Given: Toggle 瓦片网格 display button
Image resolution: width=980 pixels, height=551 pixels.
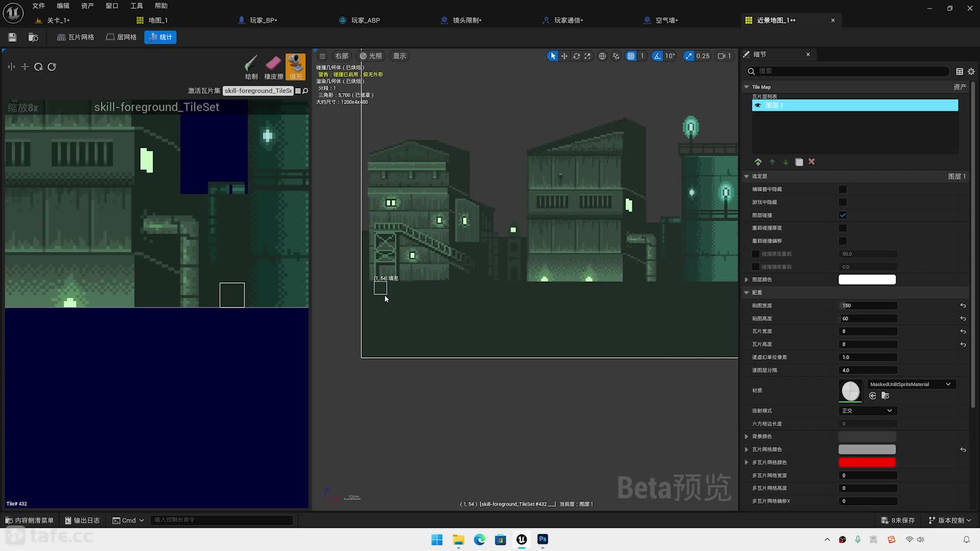Looking at the screenshot, I should point(76,37).
